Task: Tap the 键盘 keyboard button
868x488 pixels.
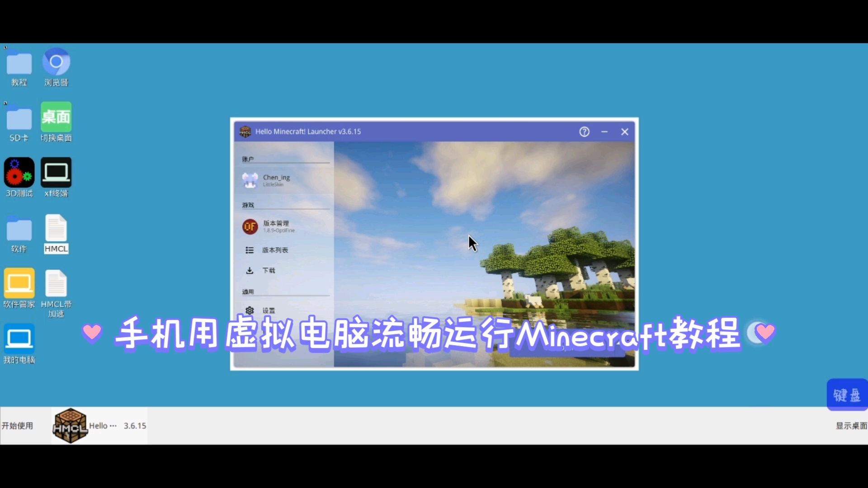Action: [x=847, y=395]
